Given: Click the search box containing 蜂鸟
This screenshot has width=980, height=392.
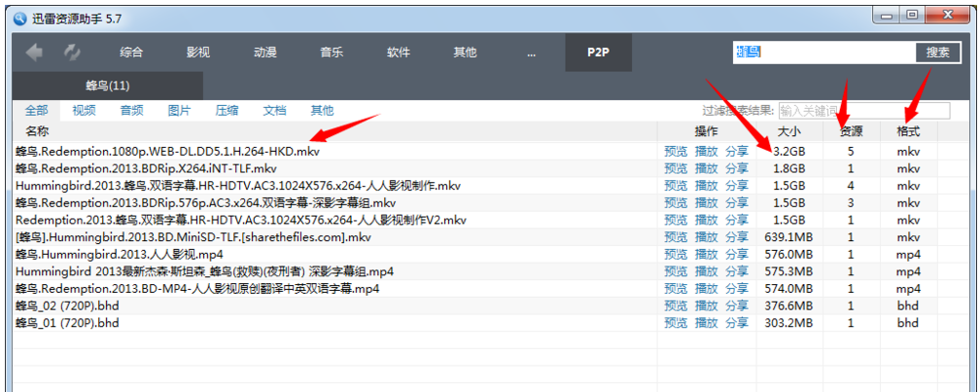Looking at the screenshot, I should [824, 53].
